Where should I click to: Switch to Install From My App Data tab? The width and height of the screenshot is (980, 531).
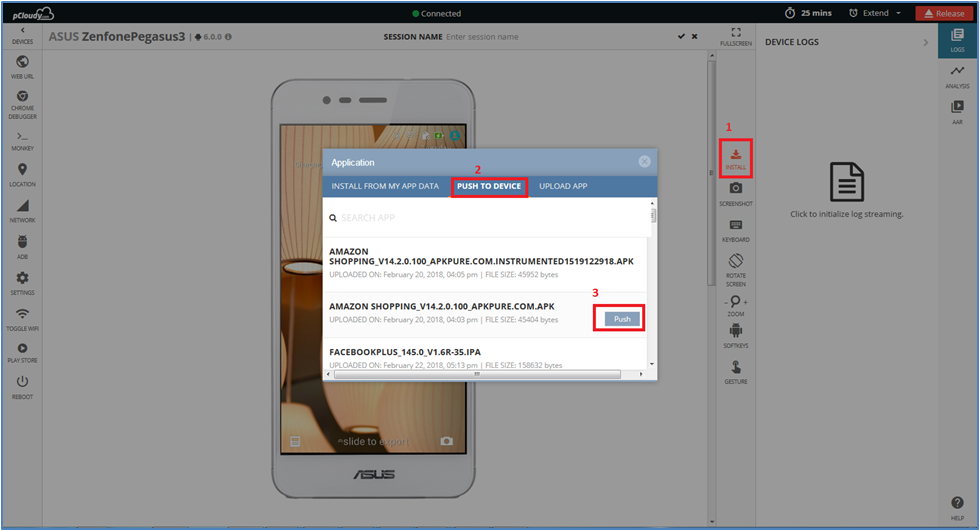pyautogui.click(x=385, y=186)
